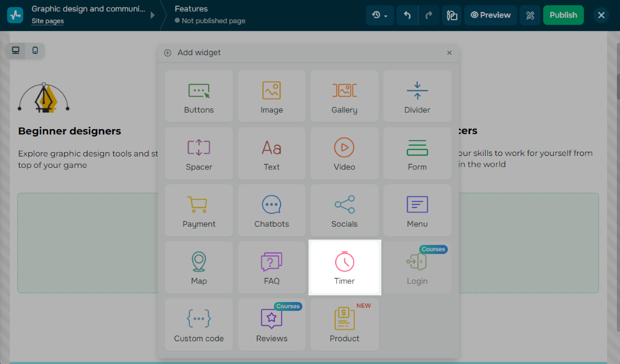The image size is (620, 364).
Task: Insert the Payment widget
Action: (199, 211)
